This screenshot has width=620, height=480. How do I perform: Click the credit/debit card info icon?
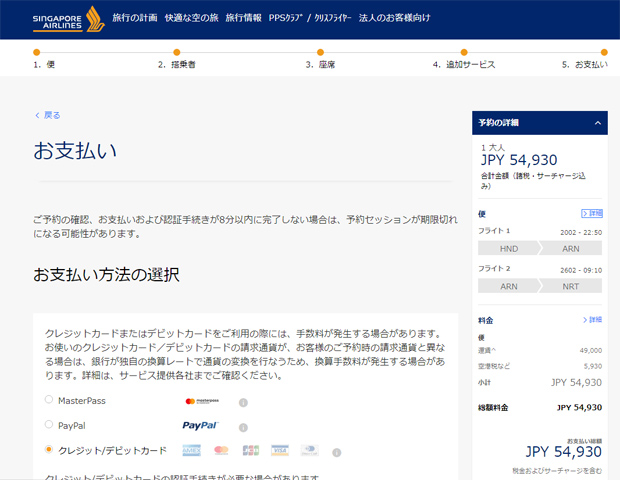(x=334, y=451)
